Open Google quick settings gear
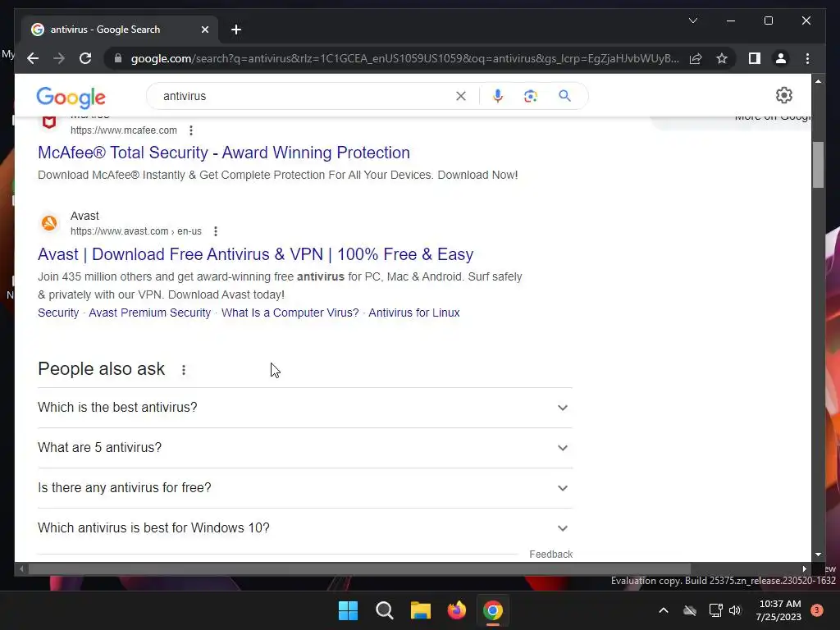 (783, 95)
